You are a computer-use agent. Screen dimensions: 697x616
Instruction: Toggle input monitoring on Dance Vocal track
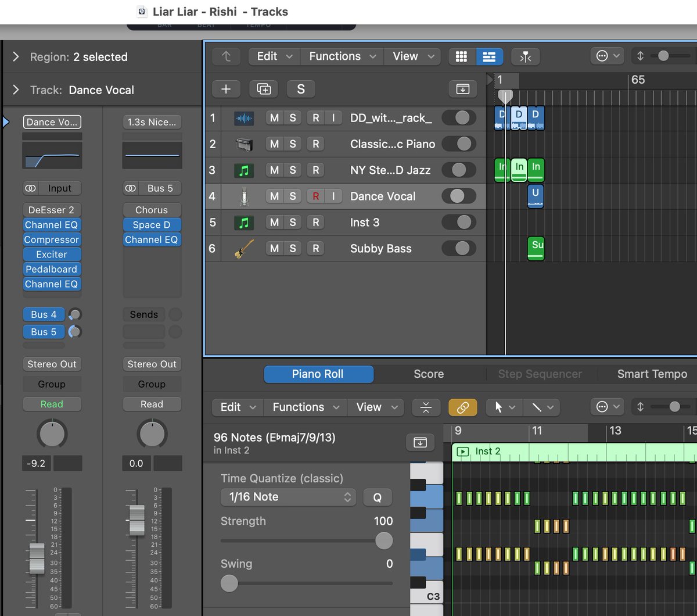(333, 196)
